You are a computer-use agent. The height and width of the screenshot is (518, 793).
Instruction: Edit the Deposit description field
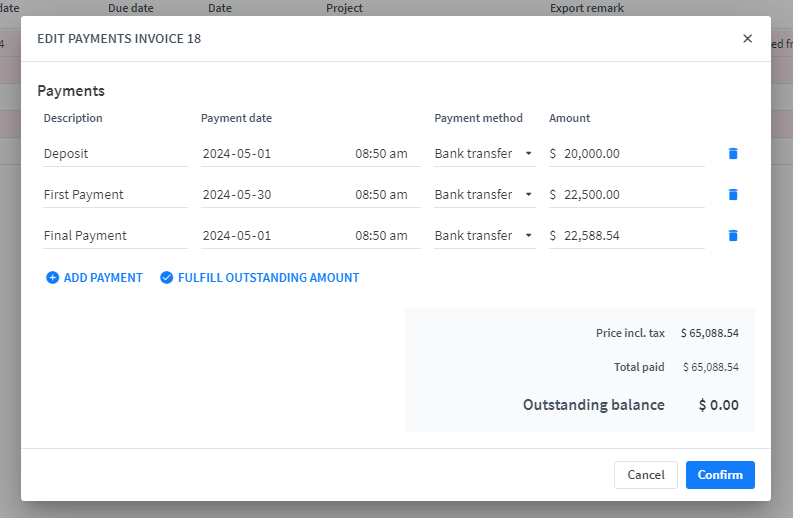click(x=115, y=153)
